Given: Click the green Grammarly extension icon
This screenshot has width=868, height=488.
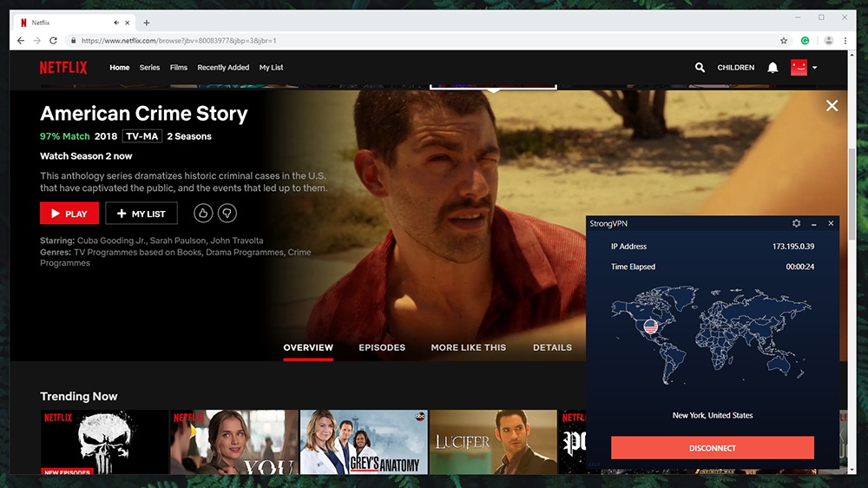Looking at the screenshot, I should click(x=805, y=41).
